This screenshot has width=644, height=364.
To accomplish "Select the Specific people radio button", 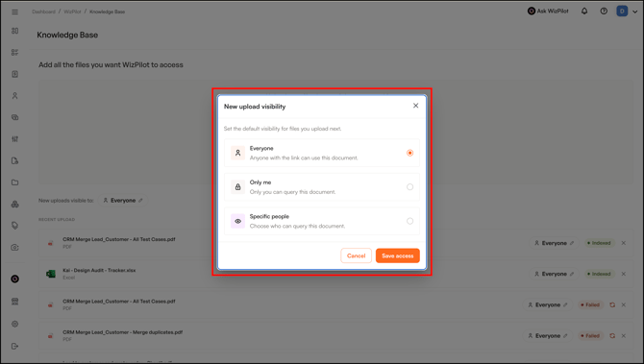I will coord(409,221).
